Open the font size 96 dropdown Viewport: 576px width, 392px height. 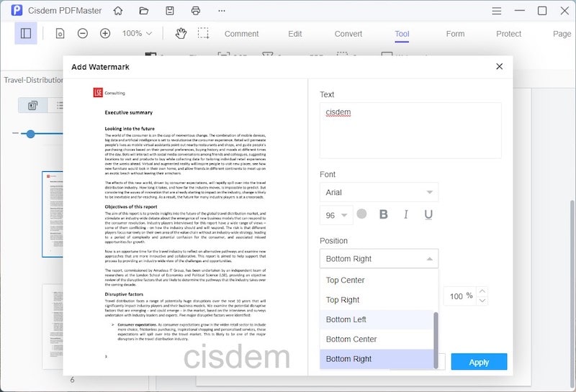coord(336,215)
